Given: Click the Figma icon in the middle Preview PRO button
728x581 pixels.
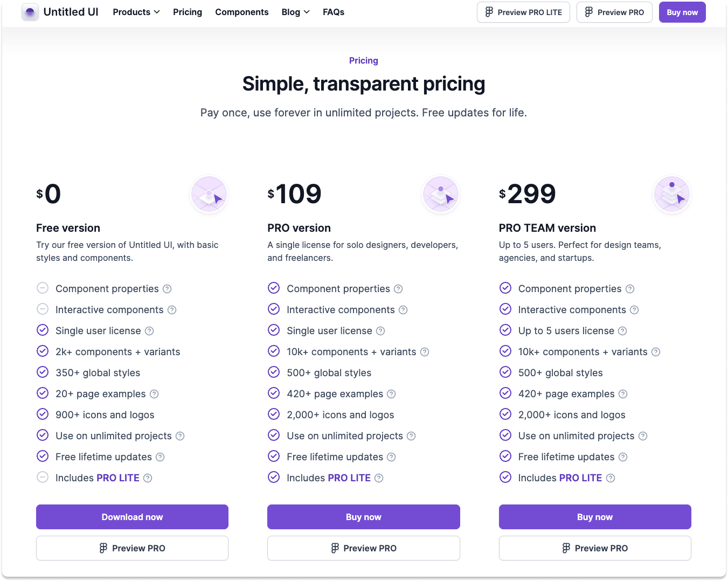Looking at the screenshot, I should pos(335,548).
